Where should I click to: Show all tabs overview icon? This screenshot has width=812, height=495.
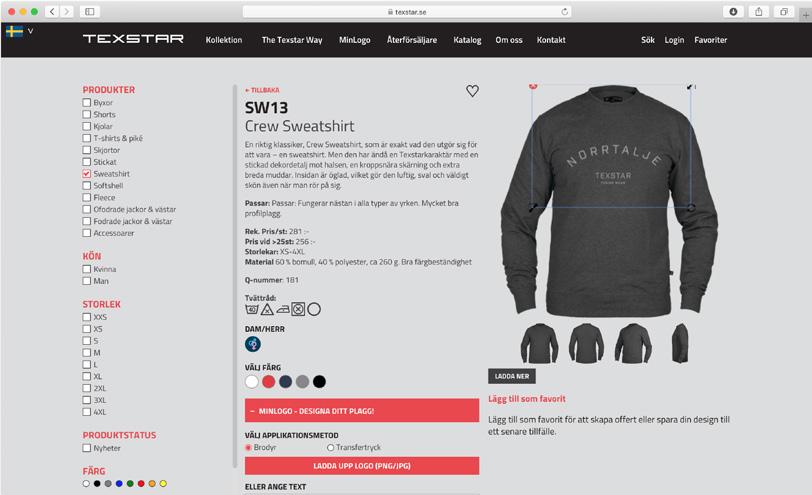click(784, 11)
